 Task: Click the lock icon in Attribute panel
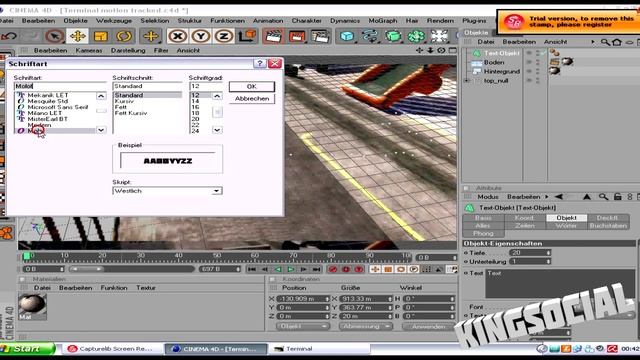618,197
